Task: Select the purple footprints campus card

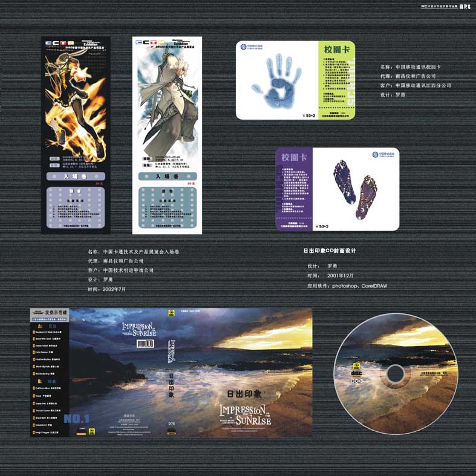Action: pyautogui.click(x=337, y=189)
